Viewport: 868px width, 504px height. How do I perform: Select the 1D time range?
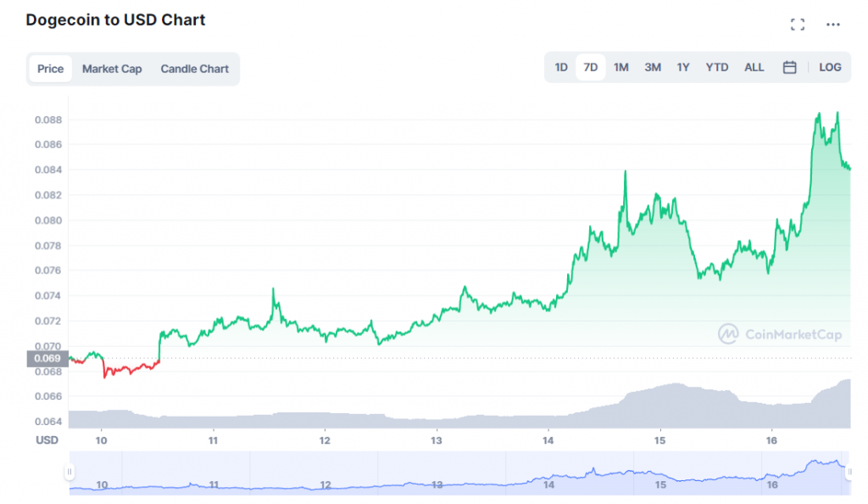pyautogui.click(x=560, y=66)
